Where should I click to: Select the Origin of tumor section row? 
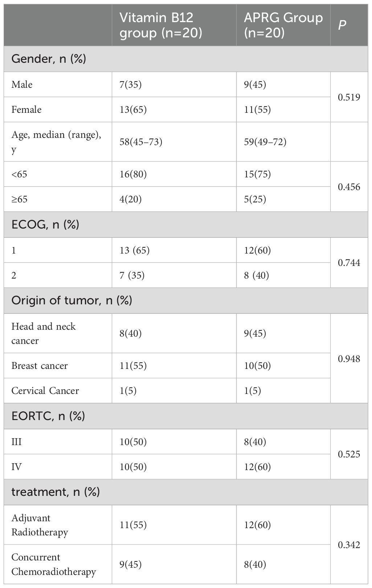pos(71,301)
